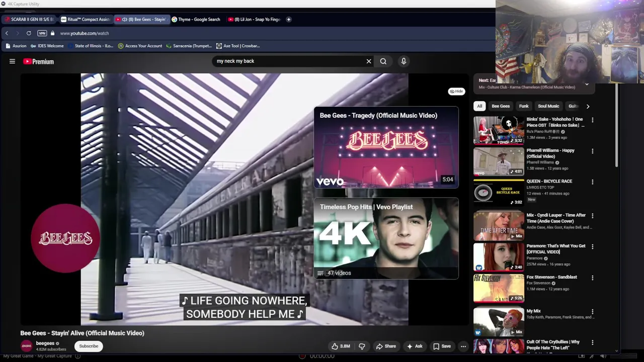Switch to the Lil Jon - Snap Yo Fingers tab
Image resolution: width=644 pixels, height=362 pixels.
coord(254,20)
